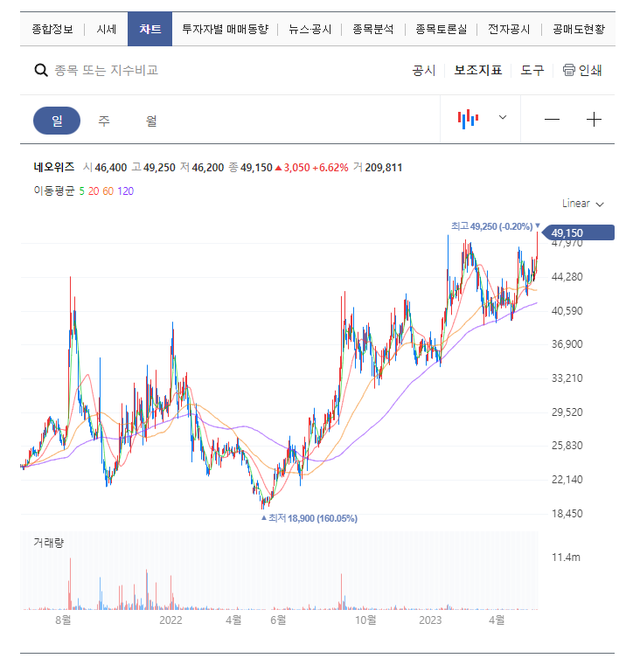
Task: Open the Linear scale dropdown
Action: click(583, 204)
